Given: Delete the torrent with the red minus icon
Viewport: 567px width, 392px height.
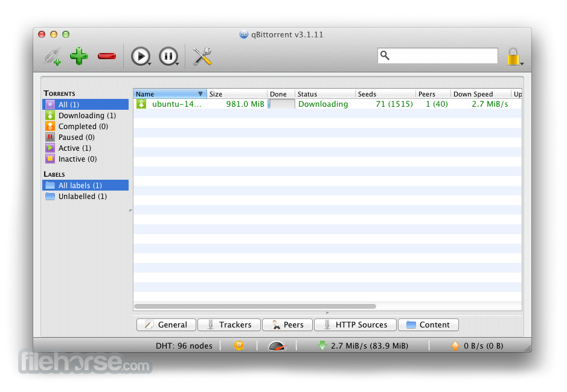Looking at the screenshot, I should (107, 56).
